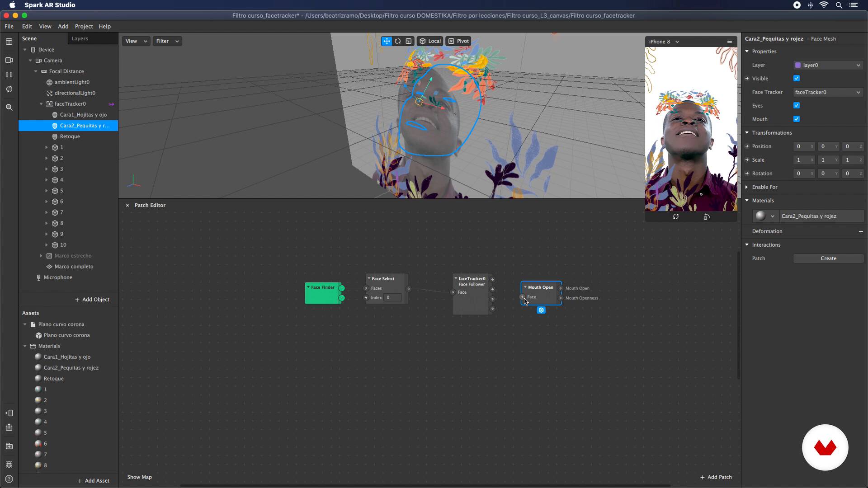The height and width of the screenshot is (488, 868).
Task: Click the Create patch button
Action: 828,258
